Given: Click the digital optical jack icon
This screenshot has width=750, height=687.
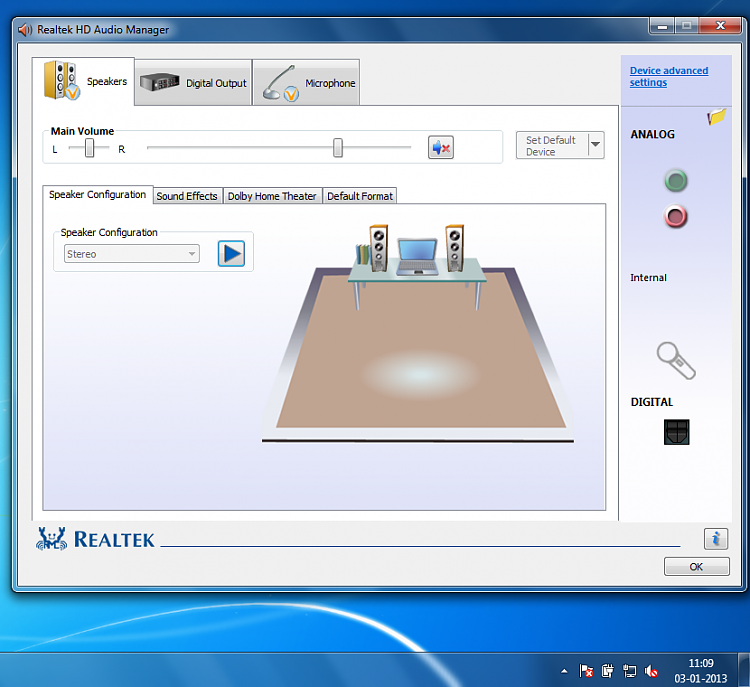Looking at the screenshot, I should click(676, 432).
